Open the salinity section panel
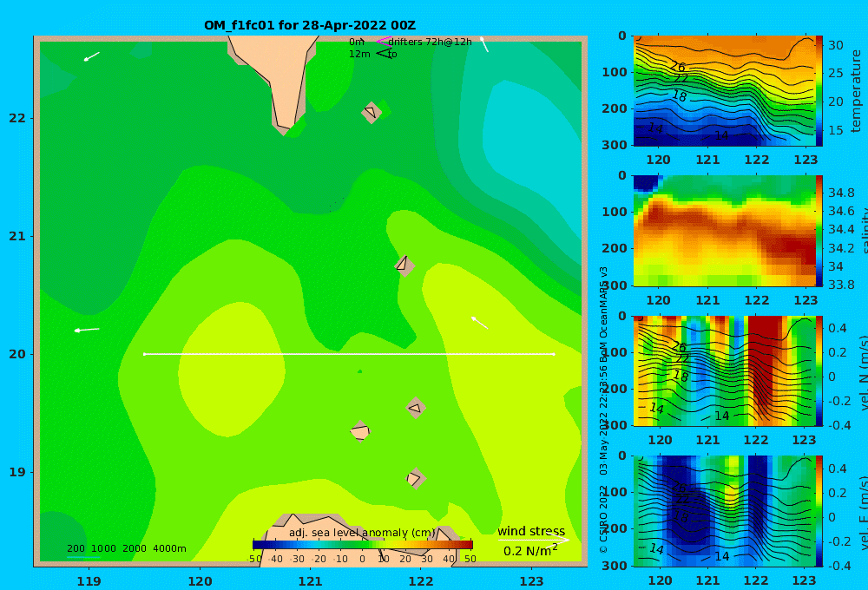This screenshot has height=590, width=868. click(724, 231)
